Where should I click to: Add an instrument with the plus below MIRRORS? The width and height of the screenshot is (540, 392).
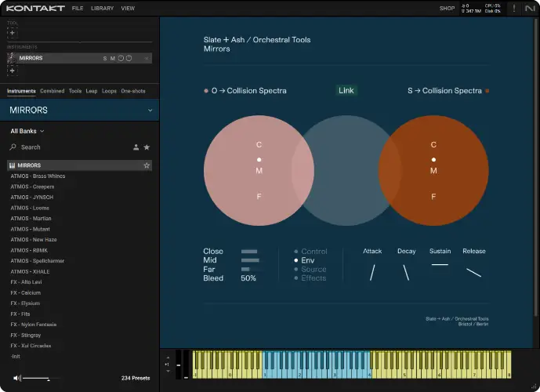(12, 71)
